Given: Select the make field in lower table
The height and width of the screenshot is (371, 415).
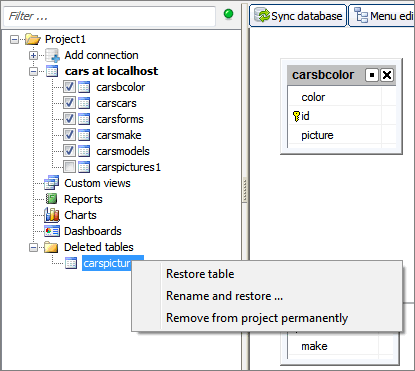Looking at the screenshot, I should click(314, 346).
